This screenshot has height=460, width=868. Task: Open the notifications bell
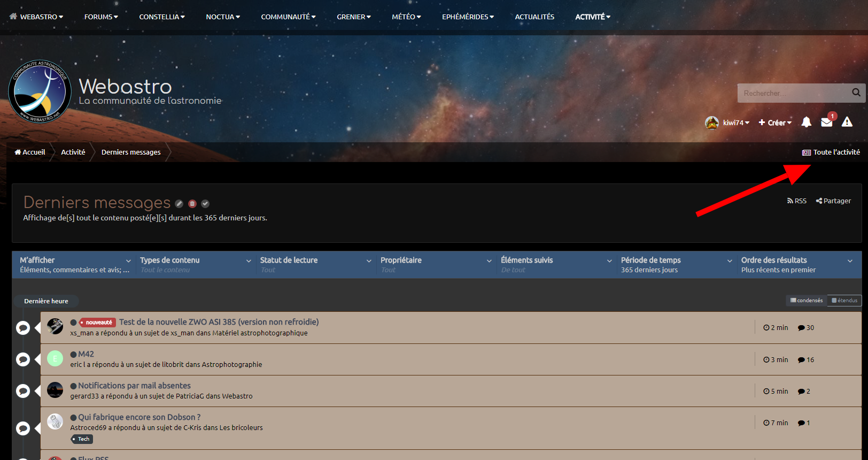807,122
